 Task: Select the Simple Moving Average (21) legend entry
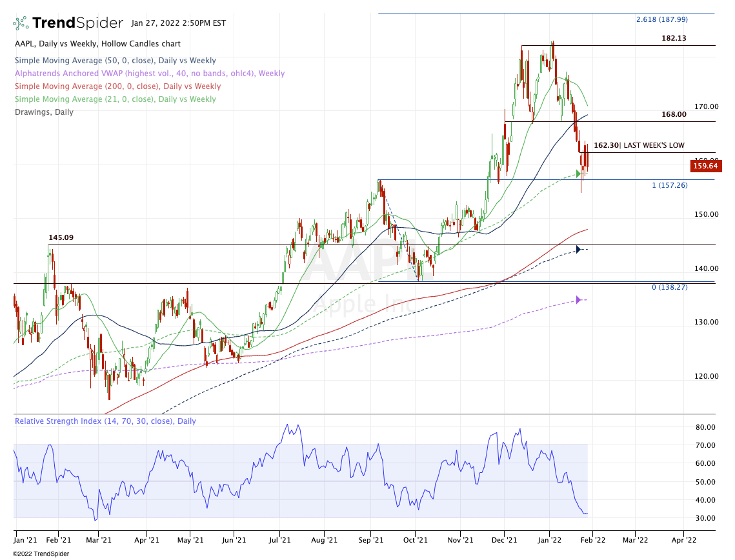coord(116,99)
